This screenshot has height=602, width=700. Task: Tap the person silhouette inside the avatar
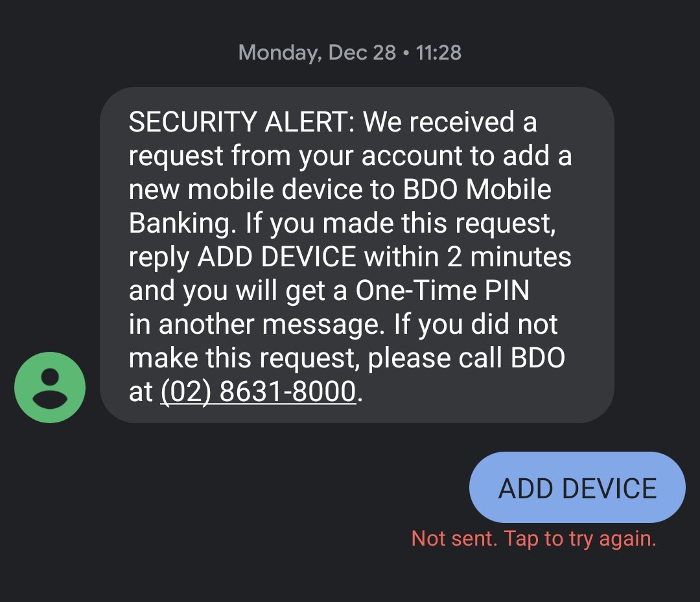click(50, 388)
